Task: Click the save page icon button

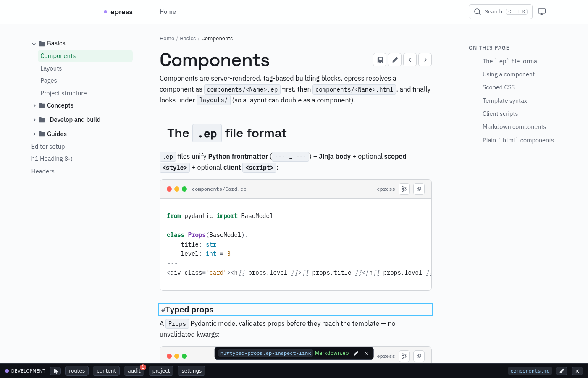Action: click(380, 60)
